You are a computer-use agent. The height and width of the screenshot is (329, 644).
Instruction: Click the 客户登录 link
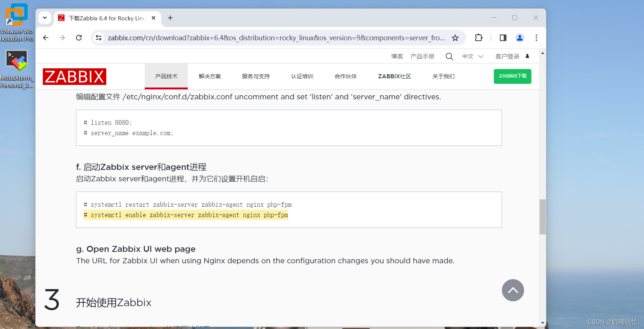click(507, 56)
